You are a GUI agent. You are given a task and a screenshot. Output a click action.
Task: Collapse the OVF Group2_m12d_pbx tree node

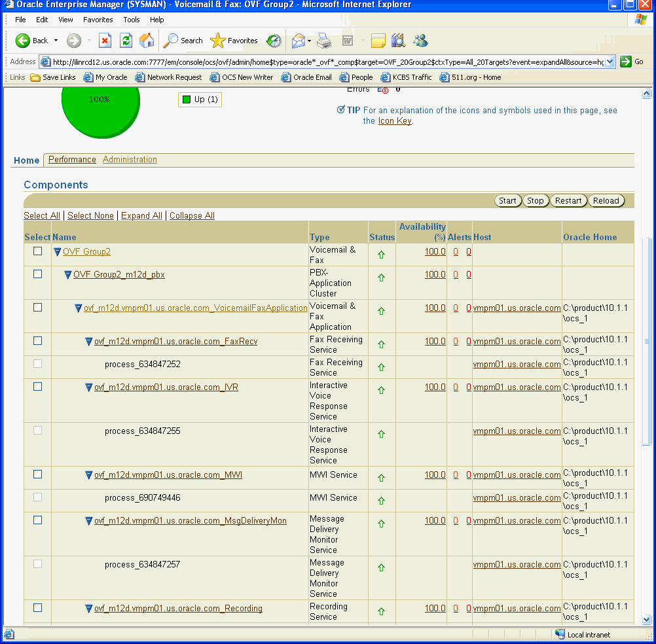[x=67, y=274]
